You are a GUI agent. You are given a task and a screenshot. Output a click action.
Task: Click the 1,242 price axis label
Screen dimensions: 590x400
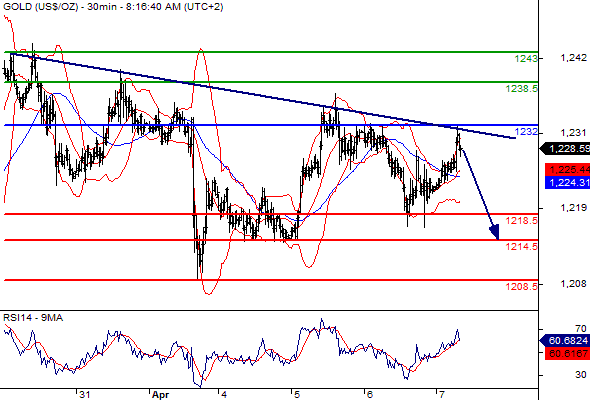pos(573,58)
